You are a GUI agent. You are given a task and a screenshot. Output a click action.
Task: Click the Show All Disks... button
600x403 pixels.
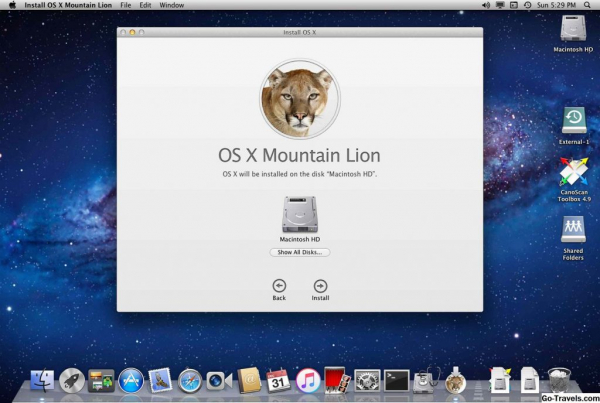[x=300, y=252]
